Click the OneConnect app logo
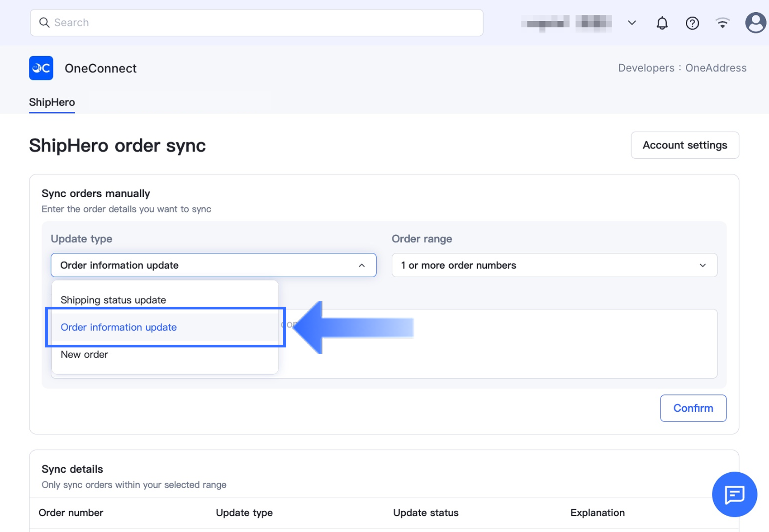769x532 pixels. [x=41, y=68]
